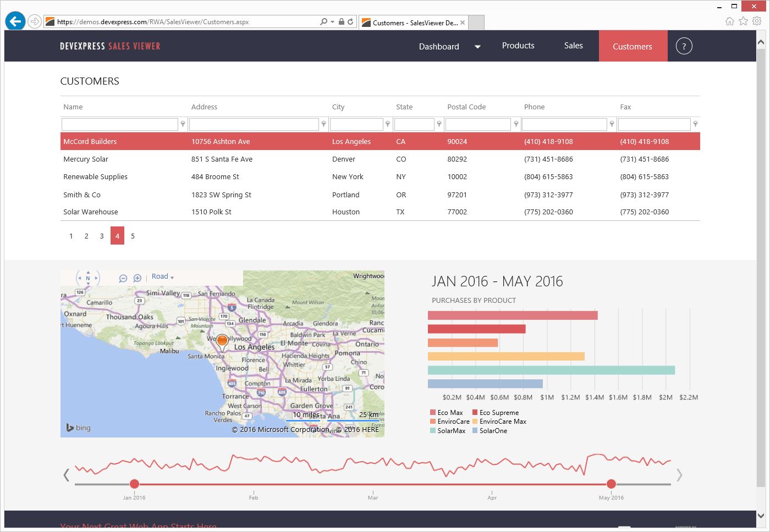Click the map compass navigation control
The width and height of the screenshot is (770, 532).
pyautogui.click(x=87, y=278)
